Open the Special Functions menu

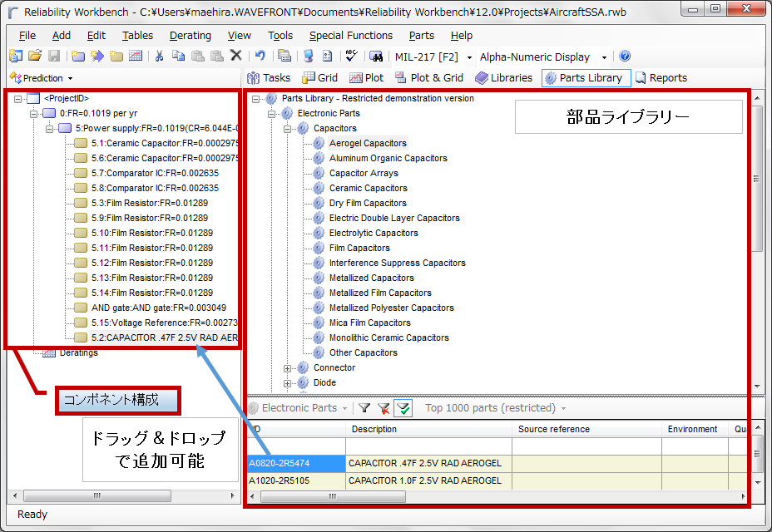(x=351, y=36)
